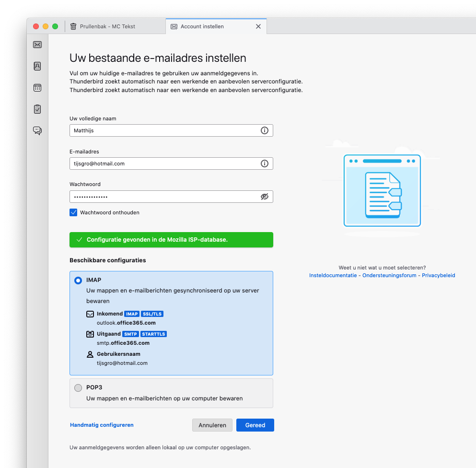Screen dimensions: 476x468
Task: Open Handmatig configureren link
Action: (102, 425)
